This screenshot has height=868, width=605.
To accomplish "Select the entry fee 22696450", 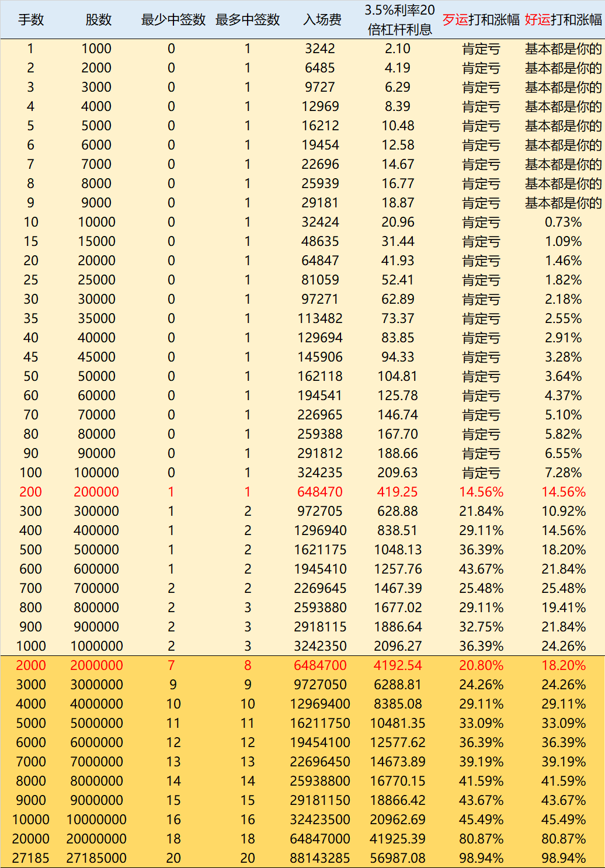I will coord(320,762).
